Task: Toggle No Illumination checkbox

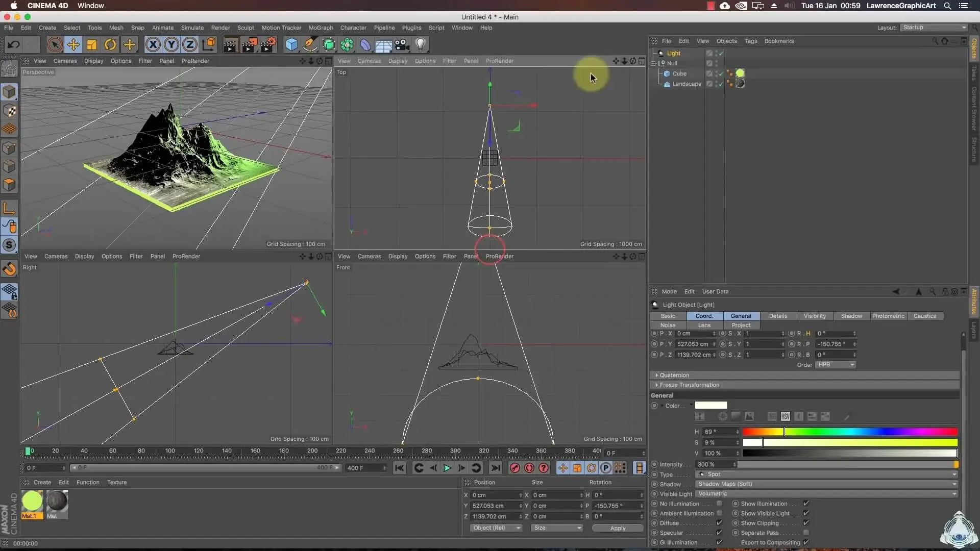Action: (719, 504)
